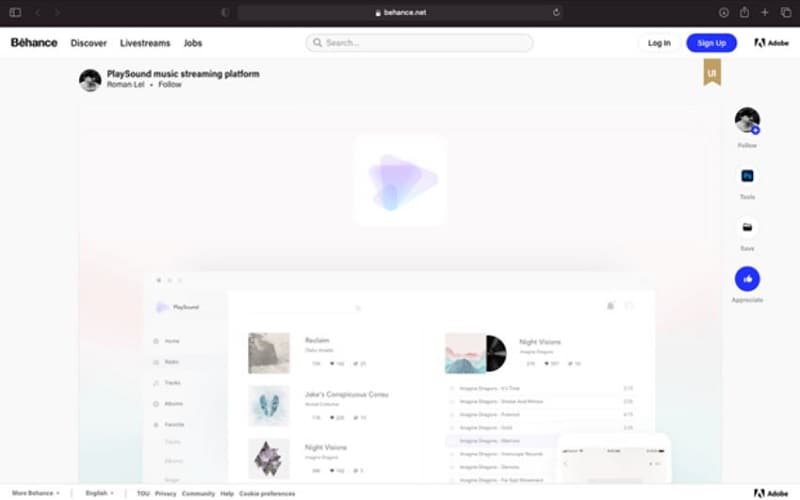Click the project title PlaySound music streaming platform
The width and height of the screenshot is (800, 500).
click(x=183, y=74)
